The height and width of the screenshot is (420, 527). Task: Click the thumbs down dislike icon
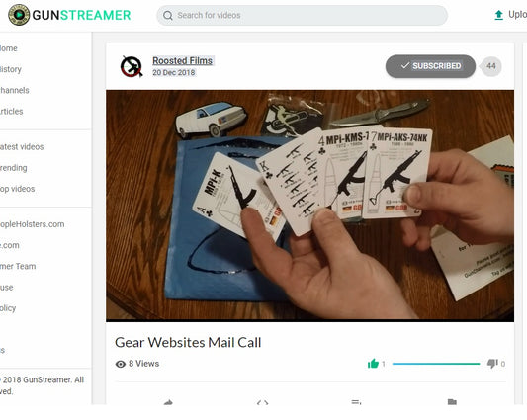click(x=492, y=364)
